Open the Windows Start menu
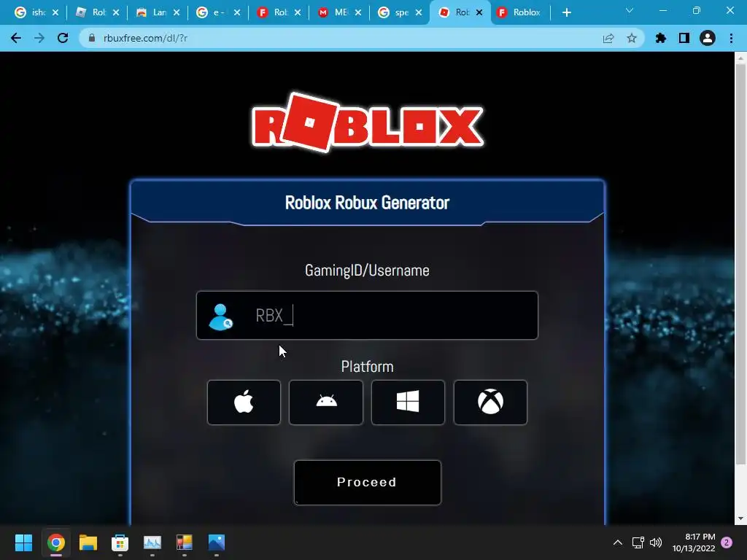 (23, 542)
